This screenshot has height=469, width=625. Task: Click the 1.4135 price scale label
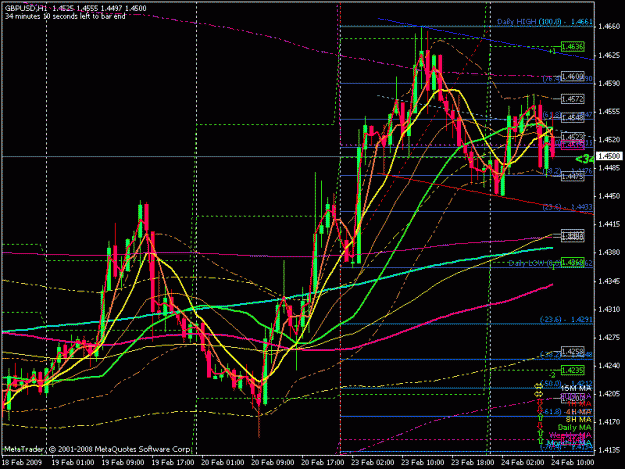coord(608,450)
